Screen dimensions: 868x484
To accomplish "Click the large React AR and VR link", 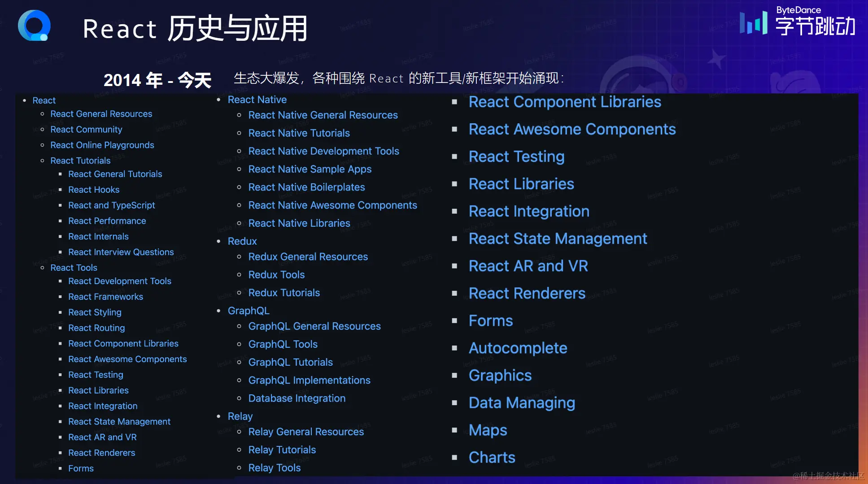I will click(x=528, y=266).
